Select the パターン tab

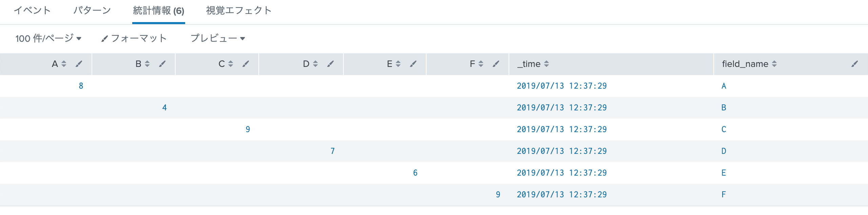point(92,11)
